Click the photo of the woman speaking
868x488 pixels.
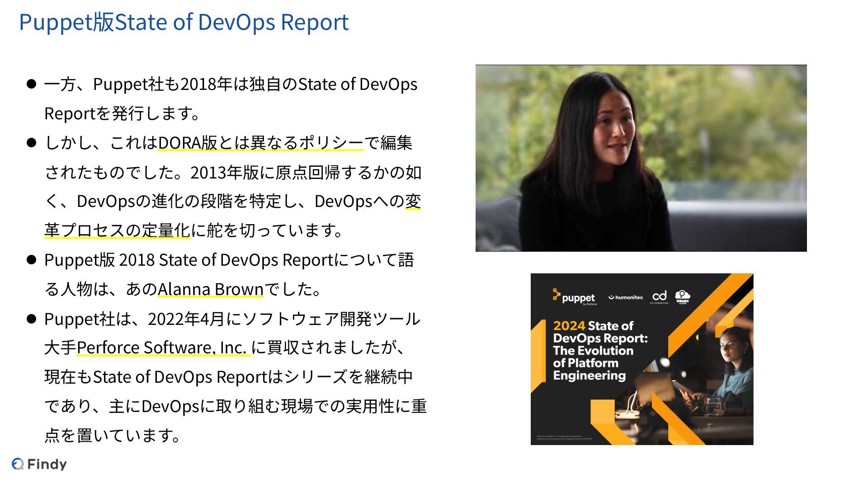(x=641, y=158)
